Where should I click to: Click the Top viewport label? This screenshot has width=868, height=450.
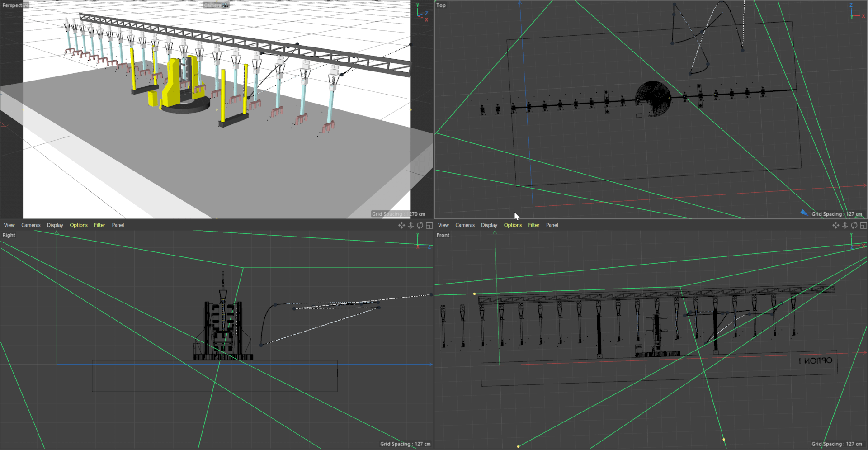(x=441, y=5)
